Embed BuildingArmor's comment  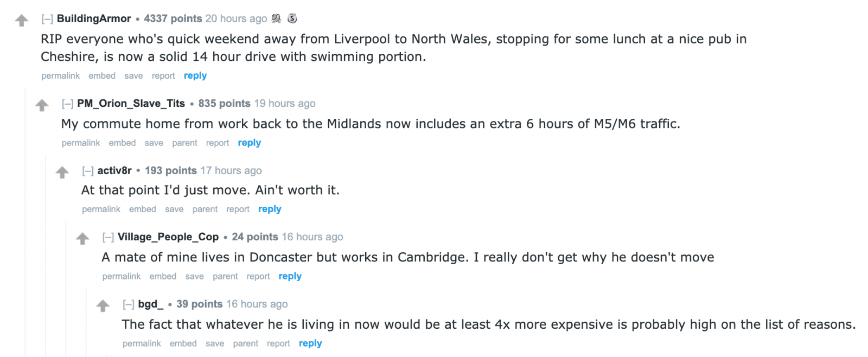102,75
